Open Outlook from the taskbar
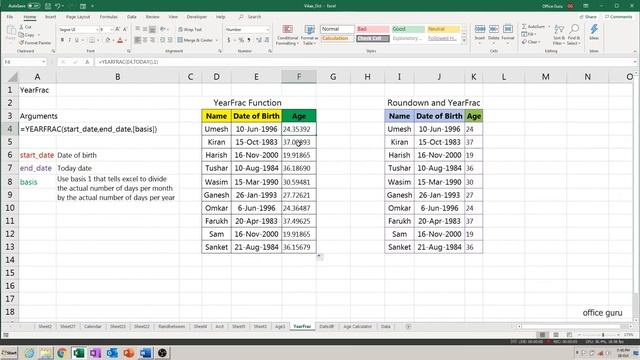640x360 pixels. [x=112, y=353]
